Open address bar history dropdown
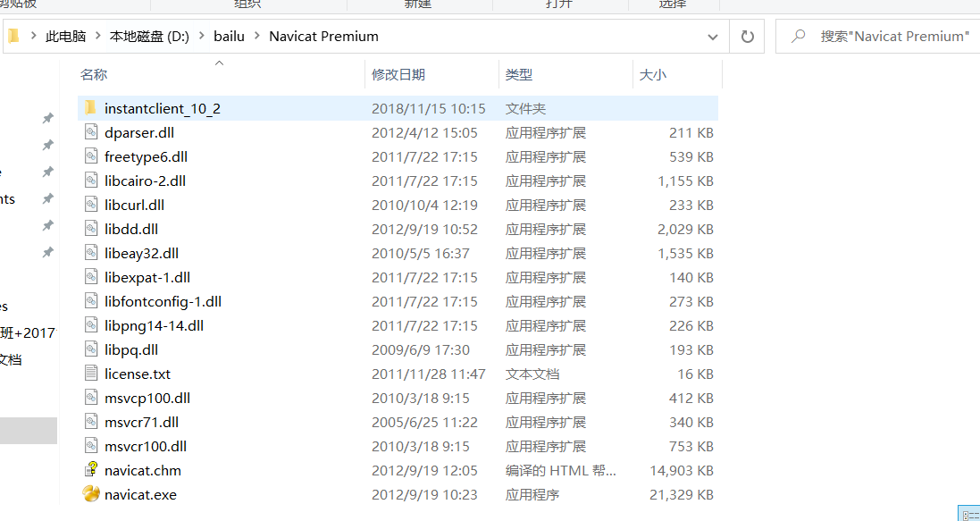Screen dimensions: 980x521 [x=713, y=37]
